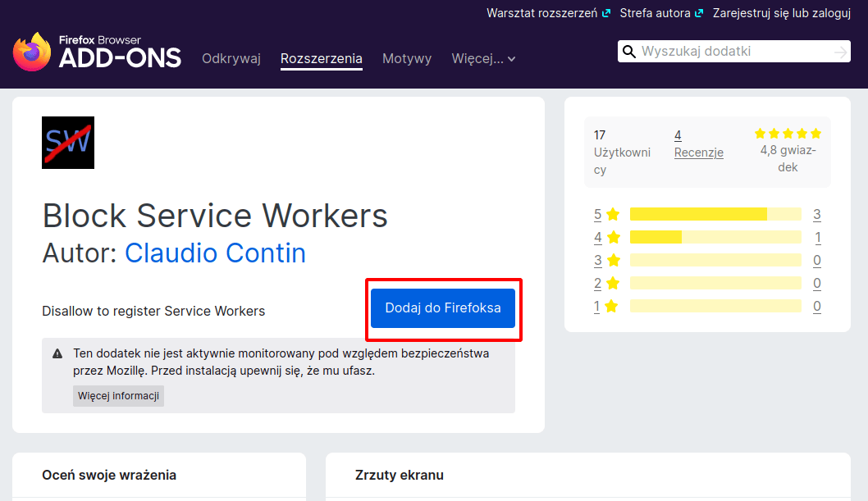868x501 pixels.
Task: Click the number 4 rating label
Action: pos(598,238)
